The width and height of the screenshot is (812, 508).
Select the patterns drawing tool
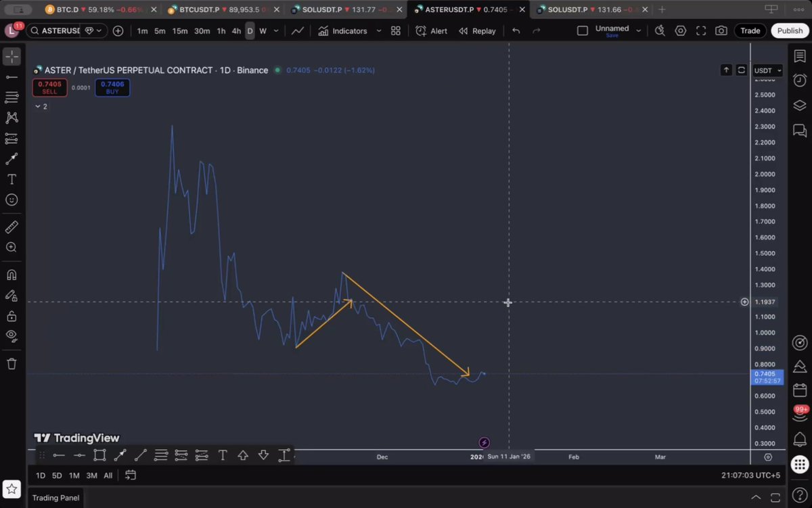click(12, 118)
